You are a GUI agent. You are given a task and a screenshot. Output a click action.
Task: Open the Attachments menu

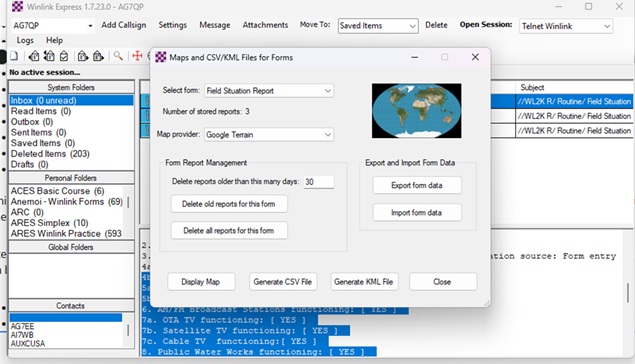(265, 25)
